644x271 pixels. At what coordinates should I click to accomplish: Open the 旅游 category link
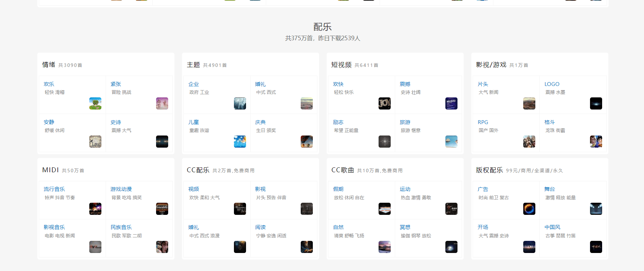tap(405, 122)
